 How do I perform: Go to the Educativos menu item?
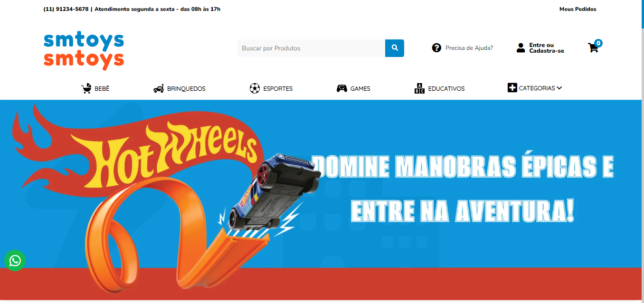(x=446, y=89)
